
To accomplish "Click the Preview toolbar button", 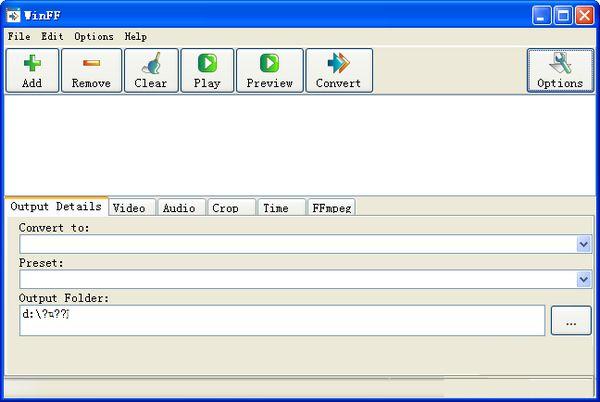I will (270, 71).
